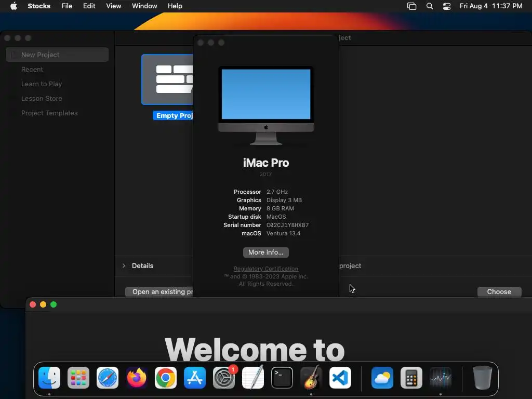Select New Project in GarageBand sidebar
The height and width of the screenshot is (399, 532).
pyautogui.click(x=57, y=55)
